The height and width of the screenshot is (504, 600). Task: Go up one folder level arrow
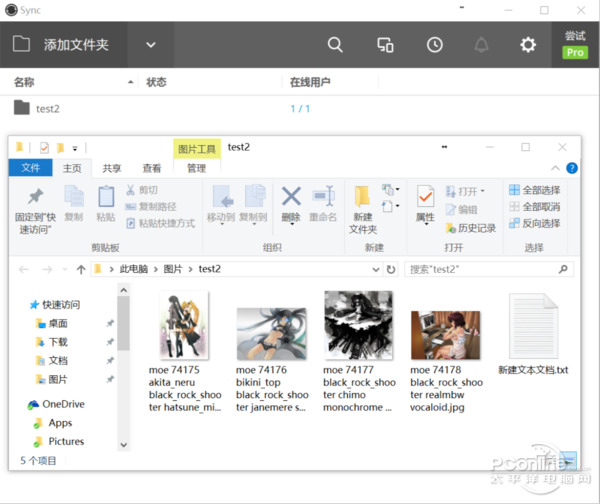point(81,269)
